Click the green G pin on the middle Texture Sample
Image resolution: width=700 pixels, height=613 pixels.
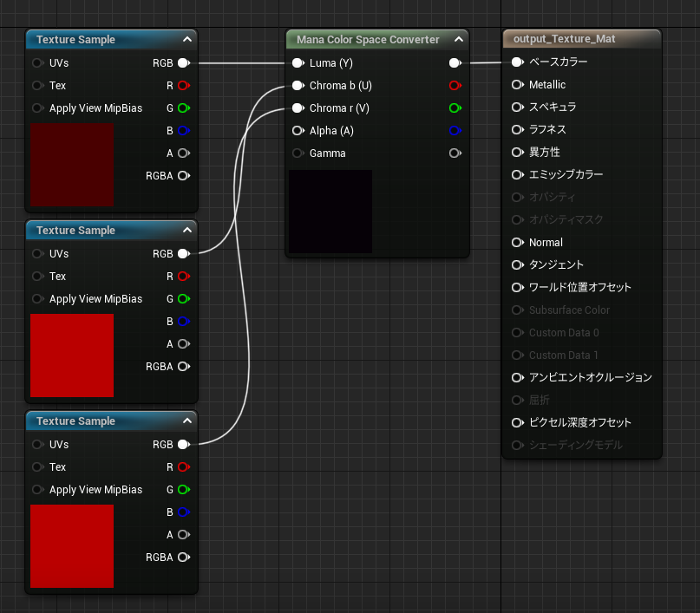[x=184, y=299]
